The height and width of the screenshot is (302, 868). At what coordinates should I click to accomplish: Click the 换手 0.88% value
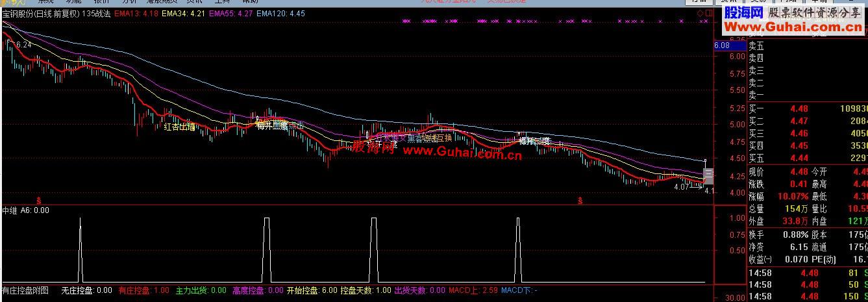tap(796, 235)
